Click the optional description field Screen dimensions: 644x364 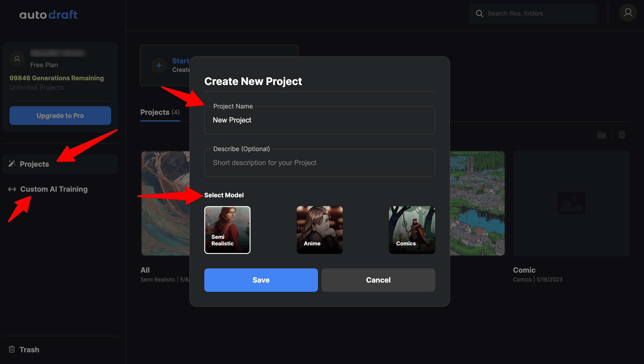click(319, 163)
